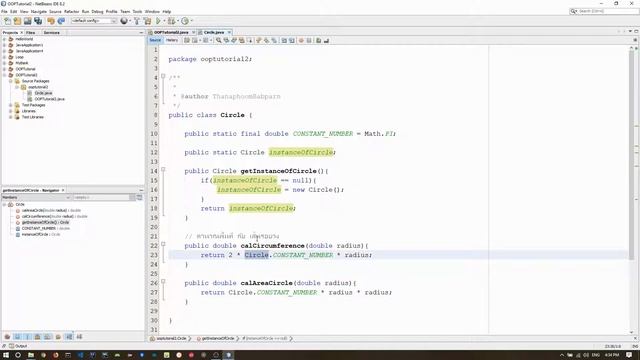Viewport: 640px width, 360px height.
Task: Click Previous Bookmark editor icon
Action: point(259,40)
